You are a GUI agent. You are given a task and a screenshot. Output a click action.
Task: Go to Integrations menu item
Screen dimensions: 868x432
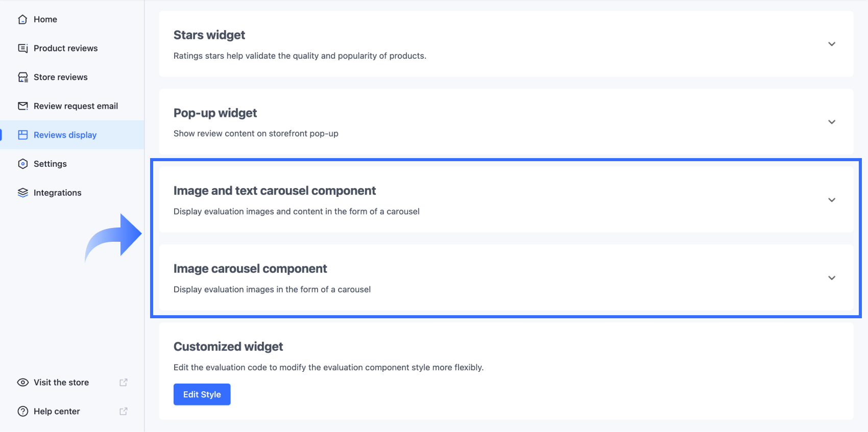[x=57, y=193]
